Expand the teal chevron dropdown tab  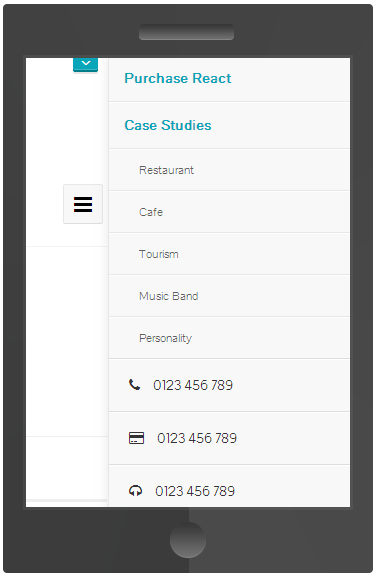pos(86,65)
